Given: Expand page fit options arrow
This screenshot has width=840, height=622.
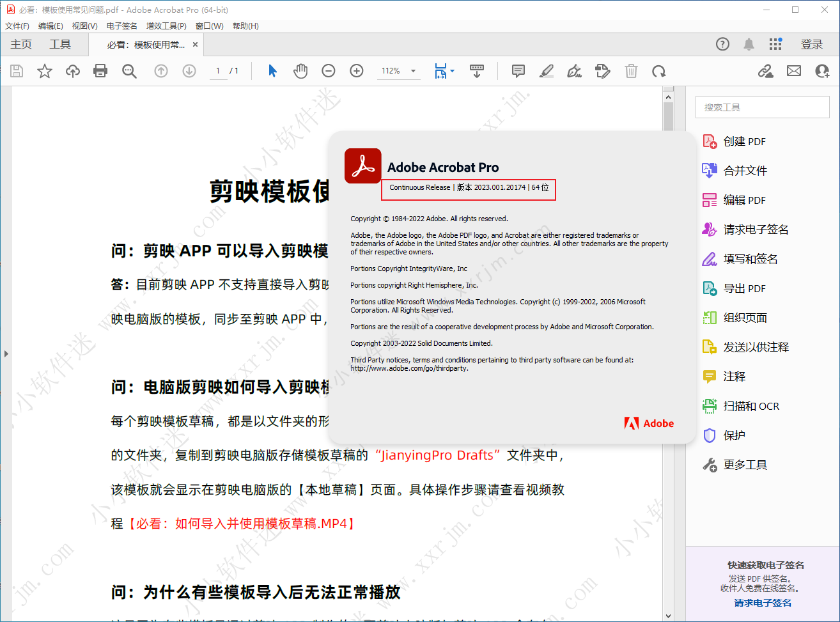Looking at the screenshot, I should (x=453, y=70).
